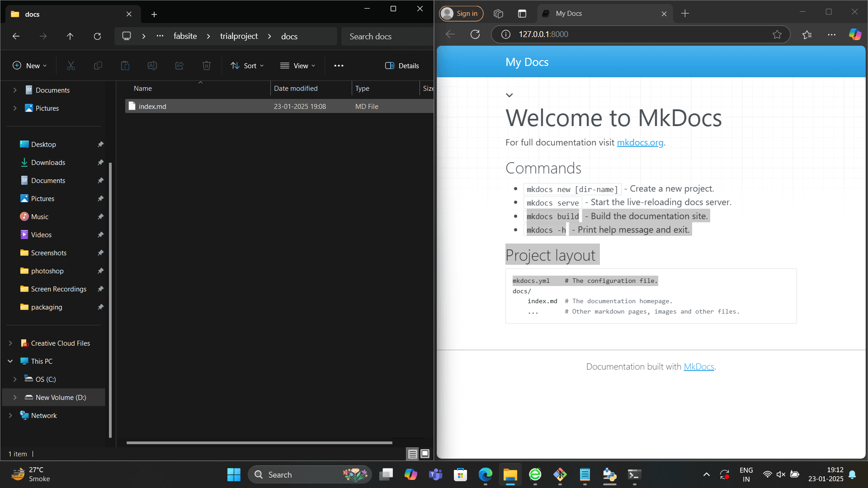
Task: Expand New Volume (D:) tree node
Action: click(15, 397)
